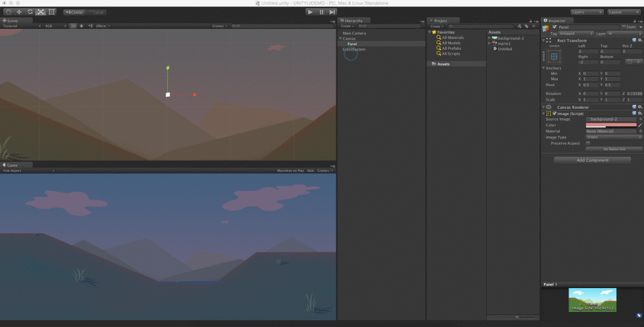Click the Project search by label icon
644x327 pixels.
tap(526, 26)
